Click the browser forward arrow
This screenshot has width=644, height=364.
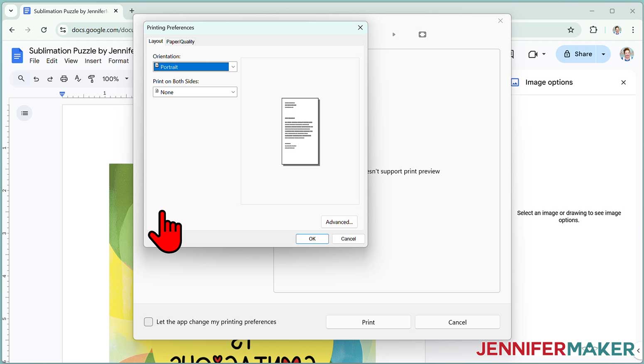(28, 30)
